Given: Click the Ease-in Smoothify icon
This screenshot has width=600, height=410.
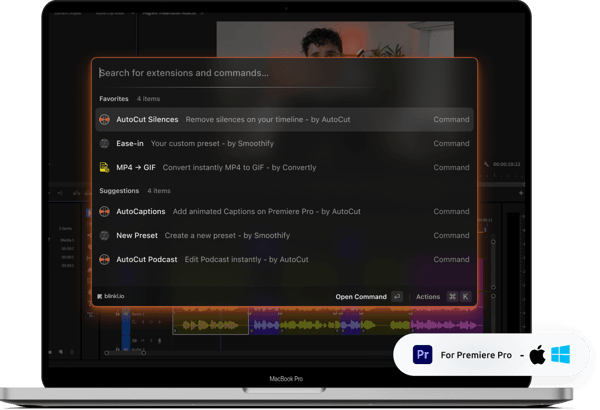Looking at the screenshot, I should (x=104, y=143).
